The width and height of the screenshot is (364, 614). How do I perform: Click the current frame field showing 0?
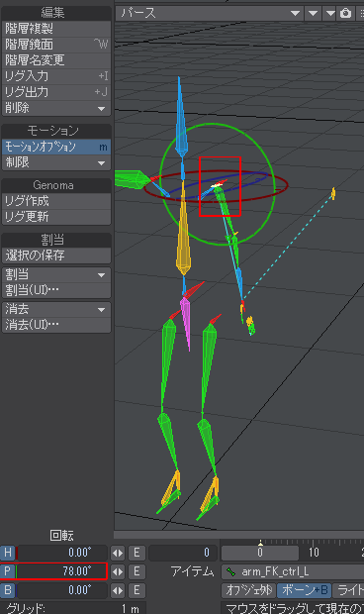click(x=182, y=553)
